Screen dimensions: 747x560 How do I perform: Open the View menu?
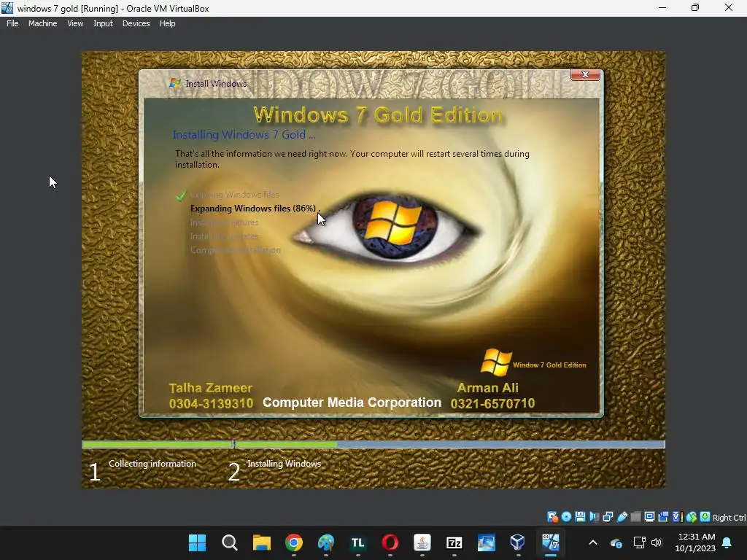tap(75, 23)
